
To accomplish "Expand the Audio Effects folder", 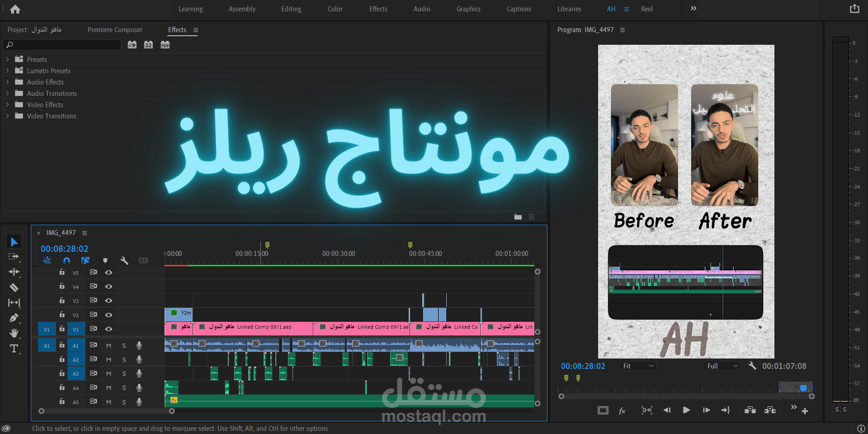I will click(7, 82).
